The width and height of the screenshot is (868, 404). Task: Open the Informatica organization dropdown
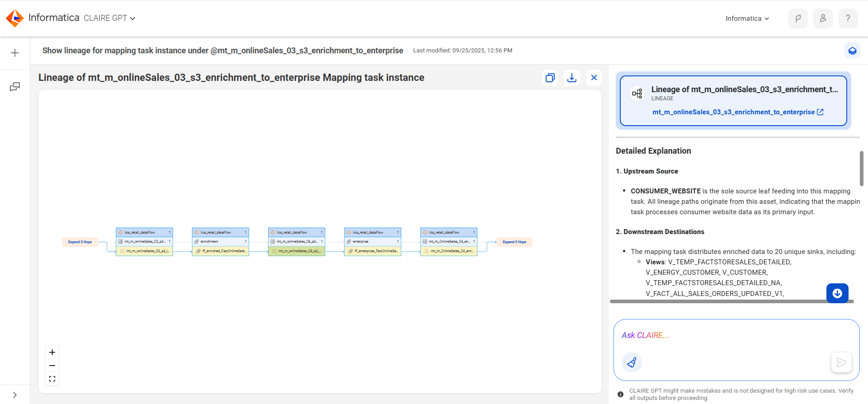coord(747,19)
